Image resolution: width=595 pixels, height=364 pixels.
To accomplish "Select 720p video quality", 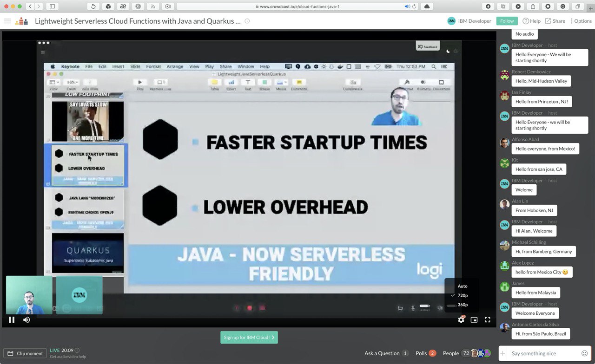I will (462, 295).
